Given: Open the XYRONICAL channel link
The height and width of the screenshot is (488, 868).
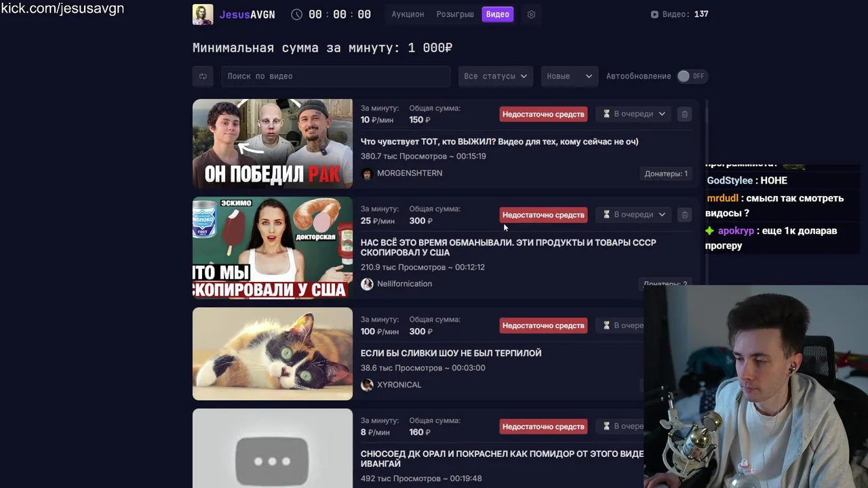Looking at the screenshot, I should click(399, 385).
